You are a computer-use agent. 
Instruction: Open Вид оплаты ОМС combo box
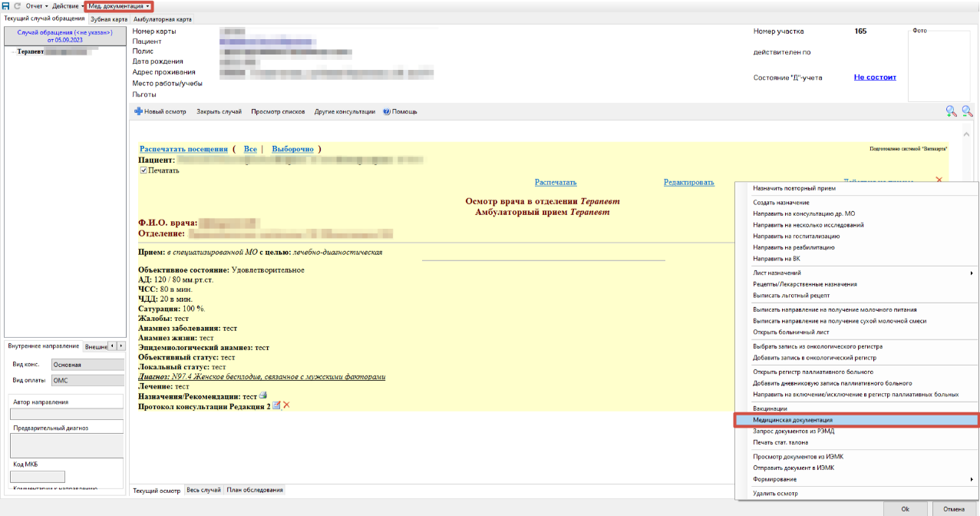[87, 380]
